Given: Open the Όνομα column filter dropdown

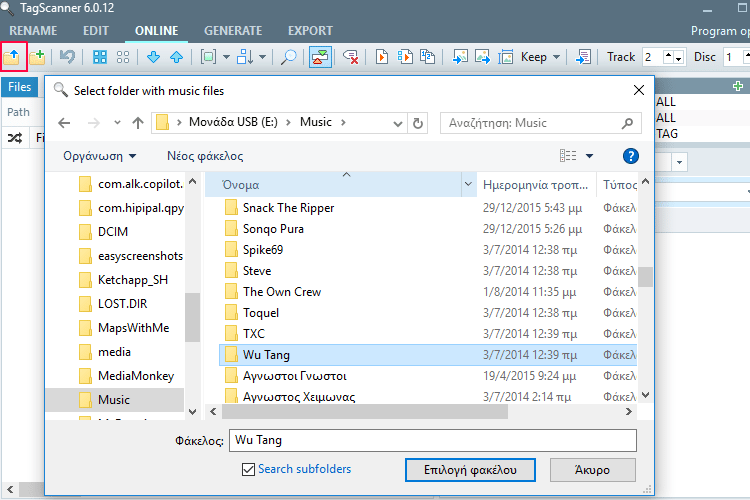Looking at the screenshot, I should pyautogui.click(x=468, y=184).
